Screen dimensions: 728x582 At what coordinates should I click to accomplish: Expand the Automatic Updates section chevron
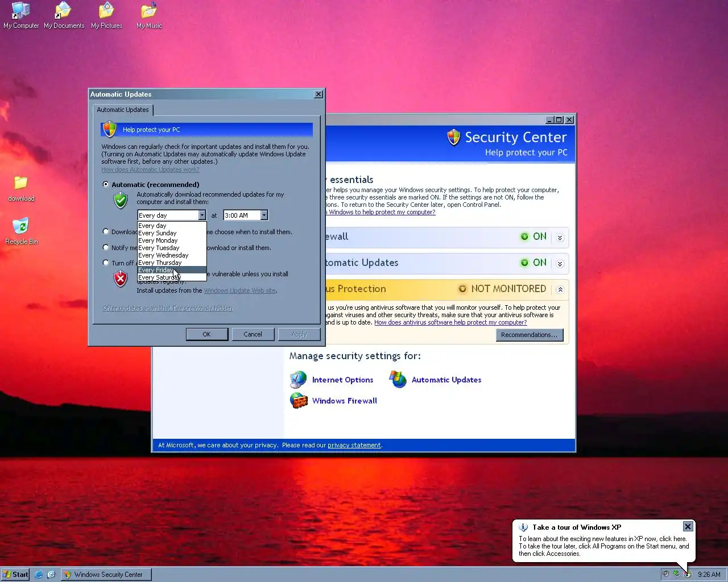pos(560,264)
